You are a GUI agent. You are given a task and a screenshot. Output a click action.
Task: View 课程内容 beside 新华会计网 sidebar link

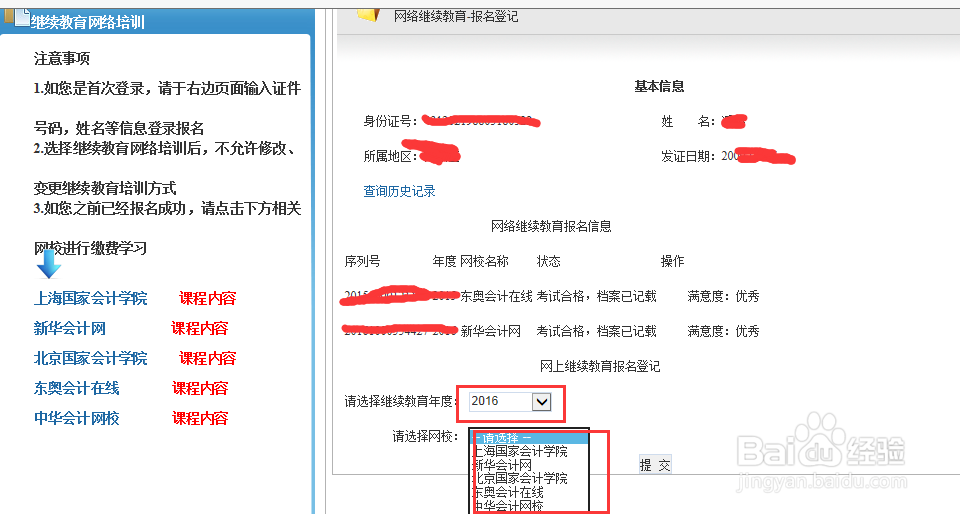[199, 328]
